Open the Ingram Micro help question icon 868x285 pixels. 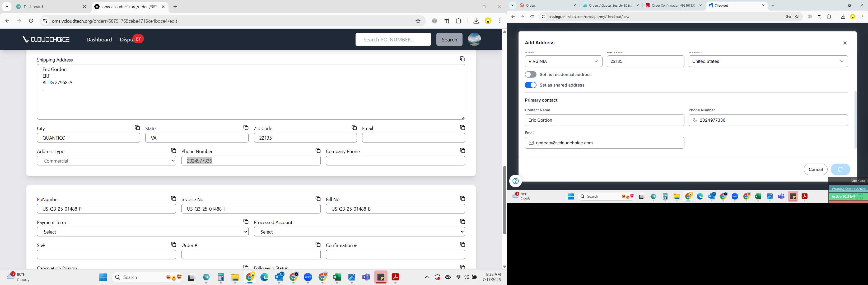pyautogui.click(x=515, y=181)
